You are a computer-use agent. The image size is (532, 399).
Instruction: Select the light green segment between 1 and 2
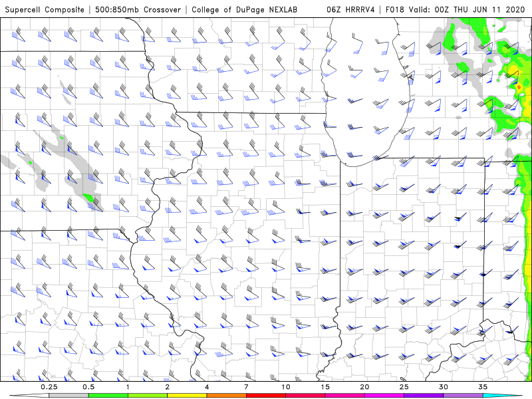[148, 396]
